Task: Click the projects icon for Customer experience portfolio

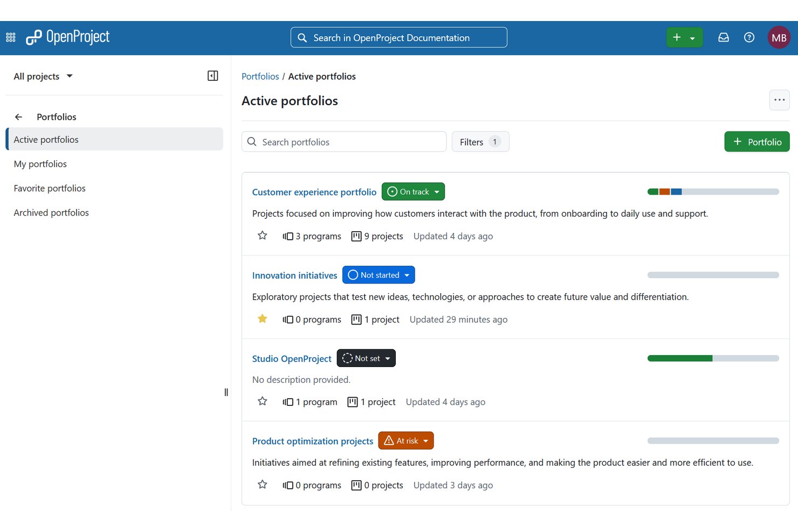Action: 356,236
